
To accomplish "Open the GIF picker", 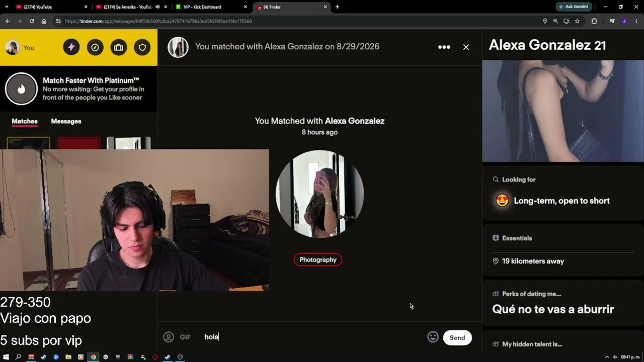I will tap(185, 337).
